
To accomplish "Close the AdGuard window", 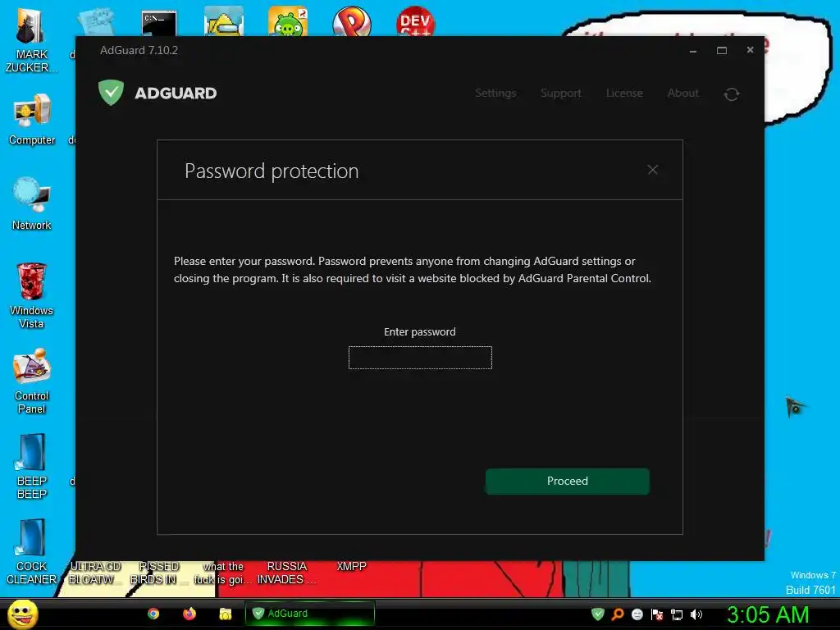I will [x=750, y=50].
